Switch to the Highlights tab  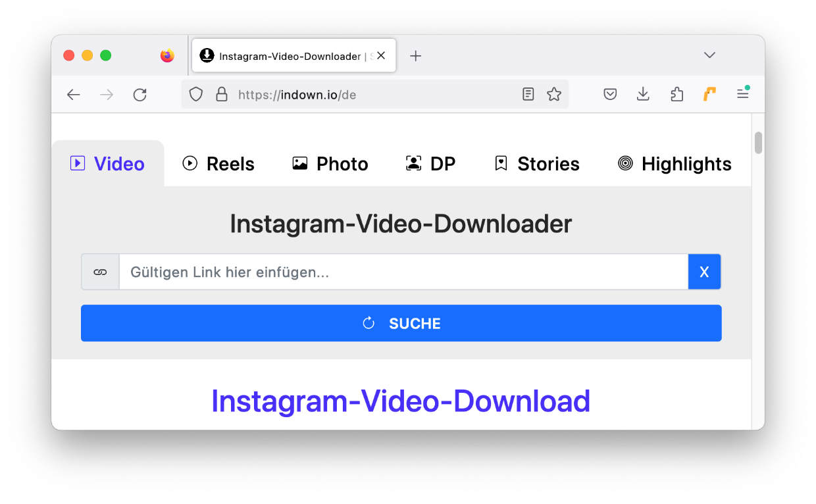pos(675,164)
